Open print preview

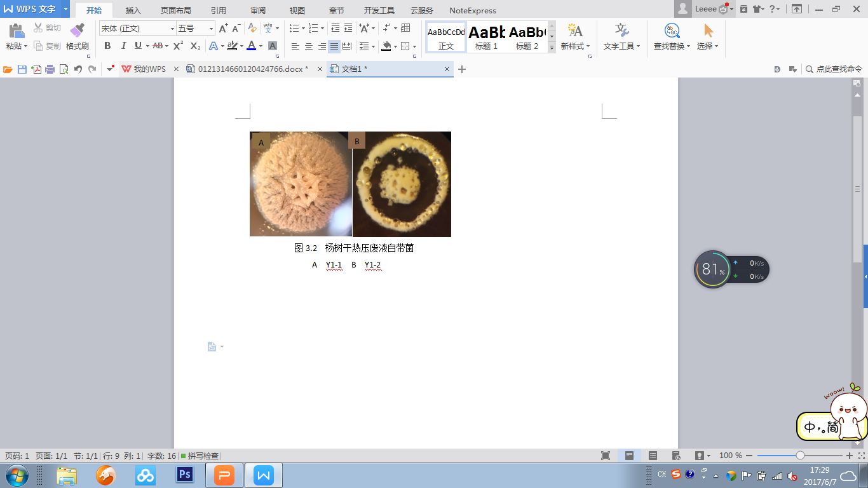coord(64,69)
